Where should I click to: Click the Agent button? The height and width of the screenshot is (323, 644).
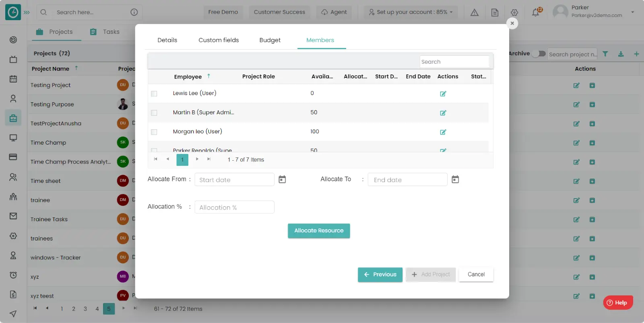click(x=334, y=12)
